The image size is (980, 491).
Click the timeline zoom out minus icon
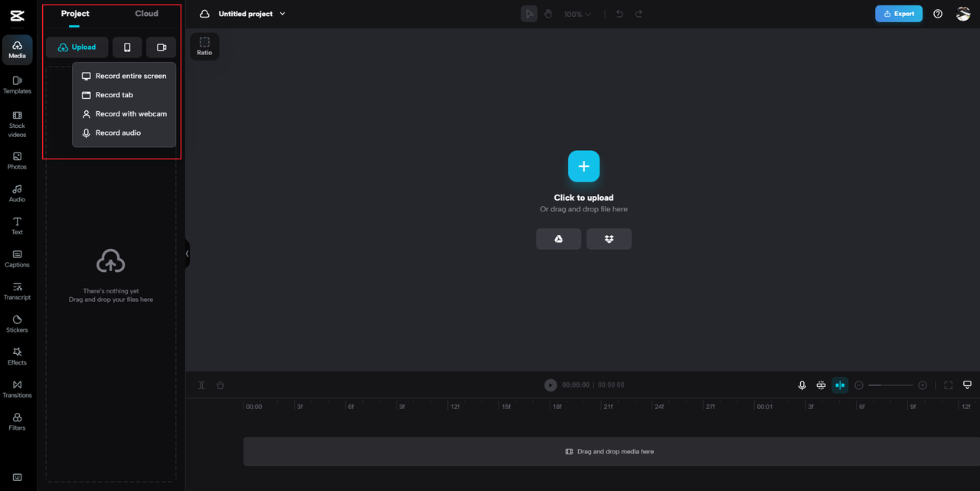coord(859,385)
